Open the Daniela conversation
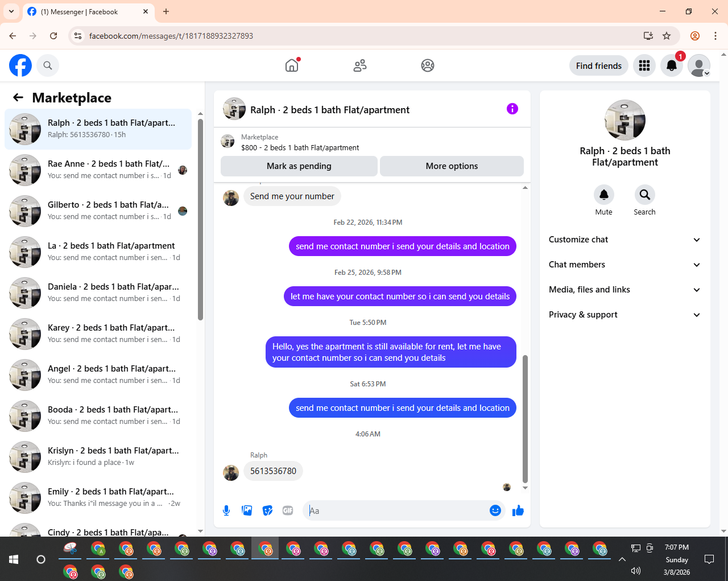Image resolution: width=728 pixels, height=581 pixels. coord(98,293)
